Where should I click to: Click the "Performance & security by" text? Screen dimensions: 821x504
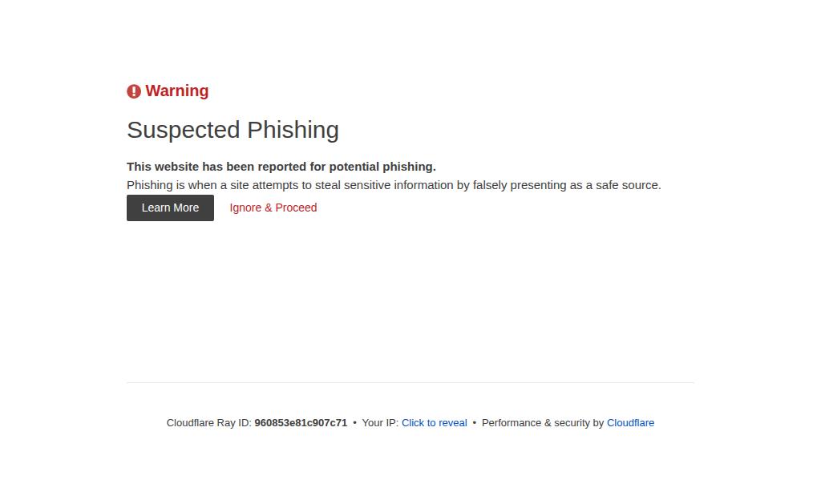click(543, 423)
